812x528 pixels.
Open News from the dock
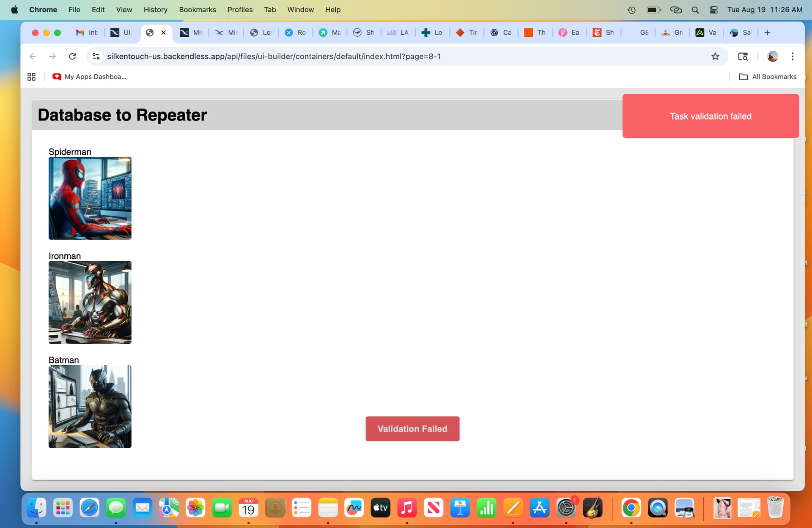(433, 508)
